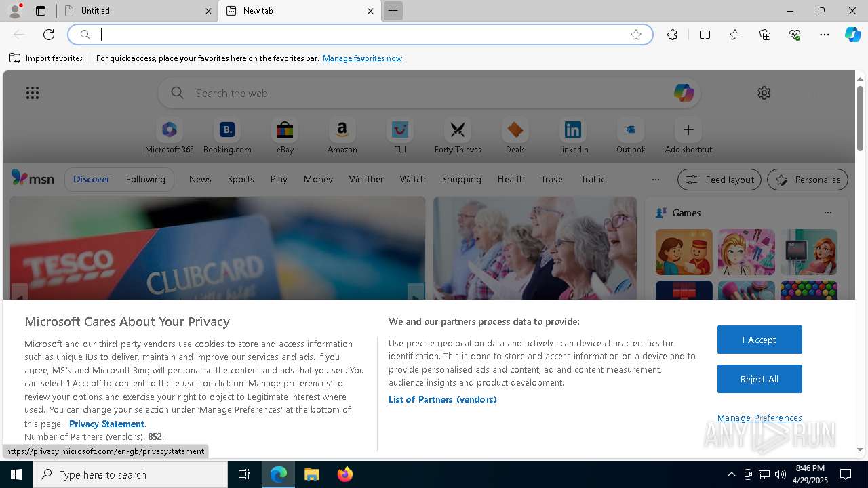
Task: Open File Explorer from taskbar
Action: click(311, 474)
